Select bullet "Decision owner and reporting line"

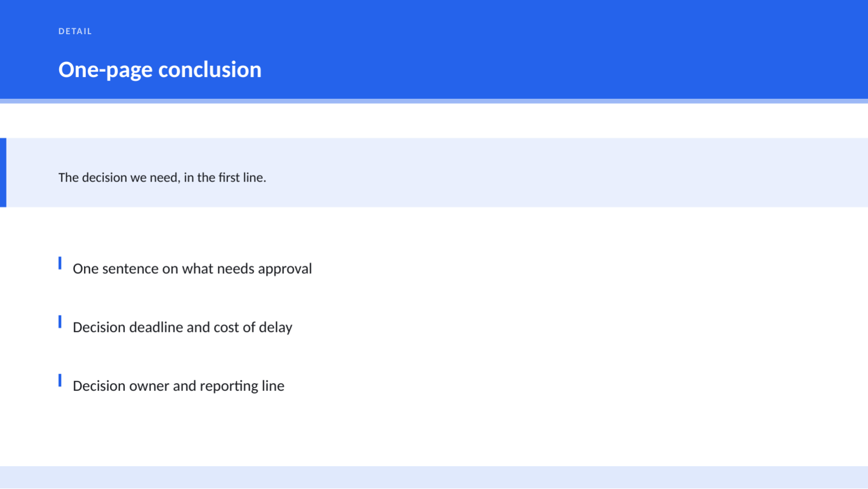179,386
